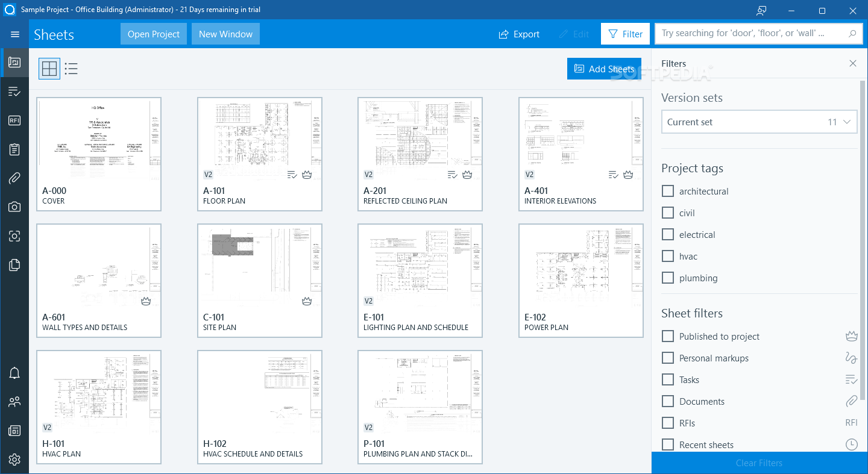
Task: Open the Export menu
Action: (x=518, y=34)
